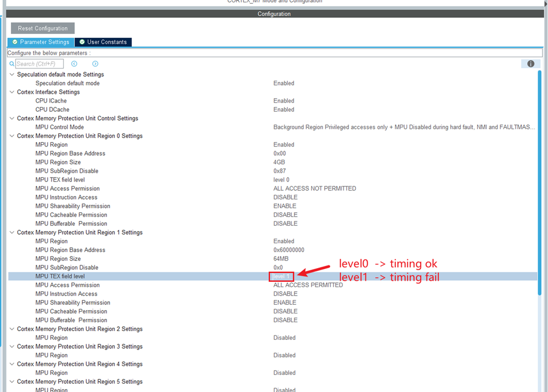Change ALL ACCESS PERMITTED value
This screenshot has height=392, width=548.
point(308,285)
